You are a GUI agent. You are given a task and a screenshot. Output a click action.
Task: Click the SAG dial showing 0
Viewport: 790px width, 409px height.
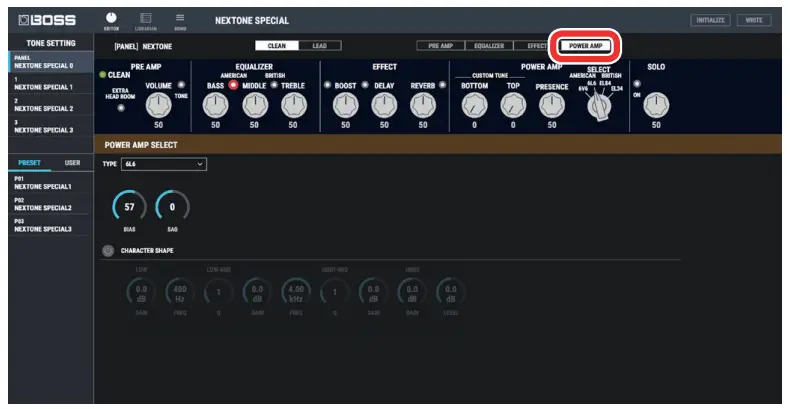pos(172,207)
